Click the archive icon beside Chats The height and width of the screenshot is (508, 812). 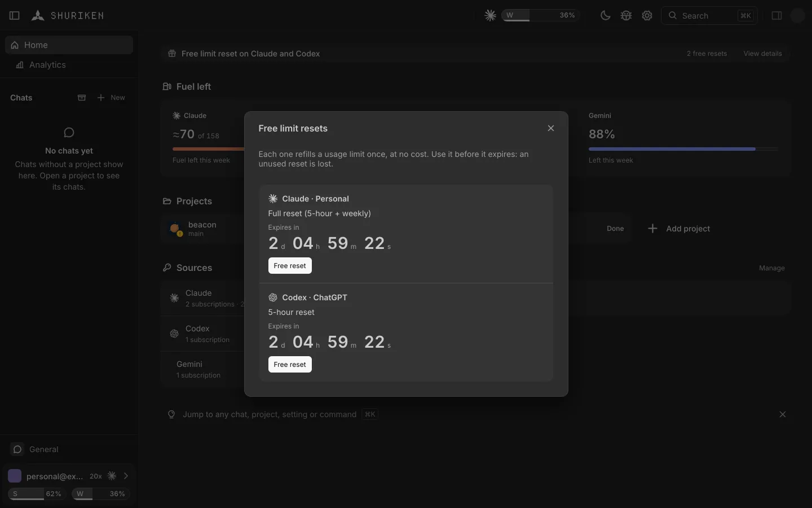click(x=82, y=98)
